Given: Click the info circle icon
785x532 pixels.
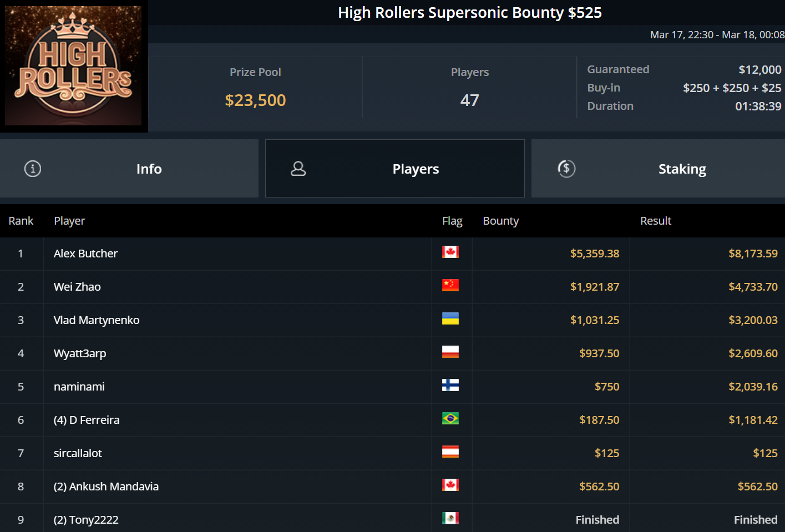Looking at the screenshot, I should pos(33,169).
